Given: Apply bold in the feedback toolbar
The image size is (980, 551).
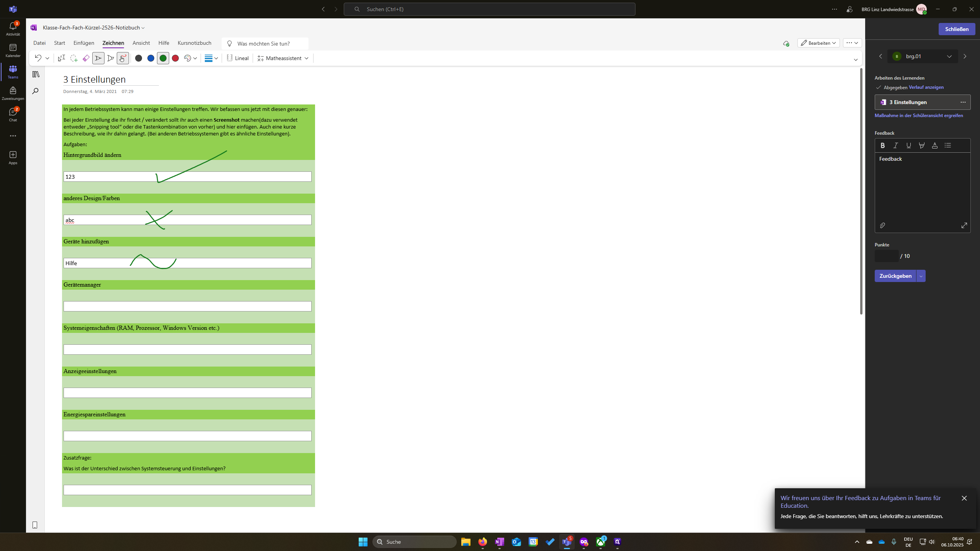Looking at the screenshot, I should point(882,145).
